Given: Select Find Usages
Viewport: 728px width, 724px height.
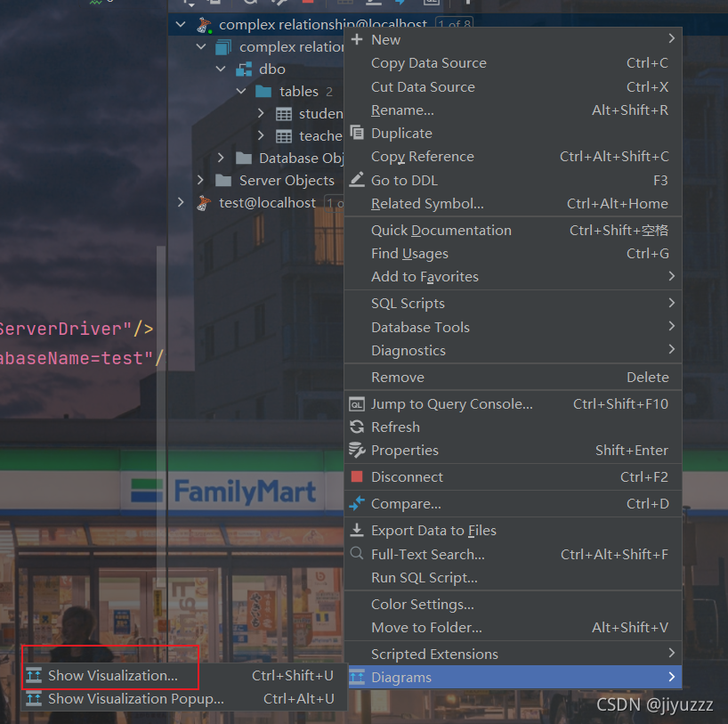Looking at the screenshot, I should tap(513, 253).
